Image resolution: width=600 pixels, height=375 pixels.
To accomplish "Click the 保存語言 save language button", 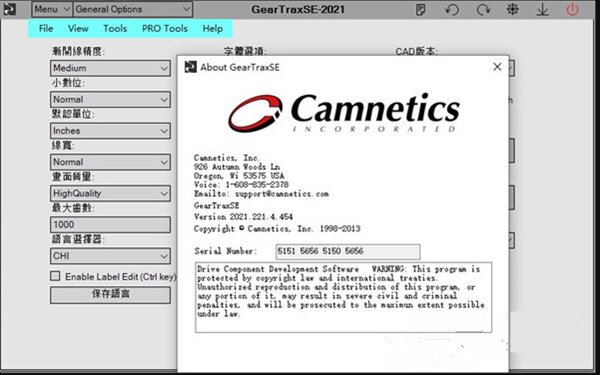I will pos(110,295).
